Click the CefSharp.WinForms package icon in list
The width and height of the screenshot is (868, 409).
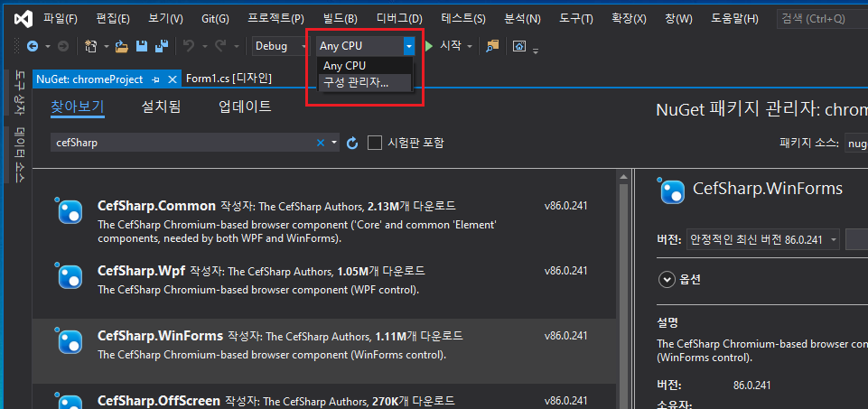[x=70, y=340]
